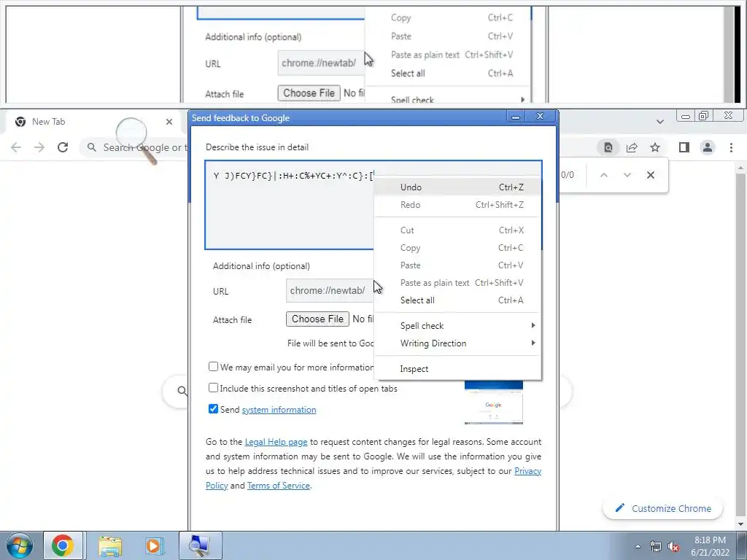Click the pencil Customize Chrome button
Viewport: 747px width, 560px height.
662,508
